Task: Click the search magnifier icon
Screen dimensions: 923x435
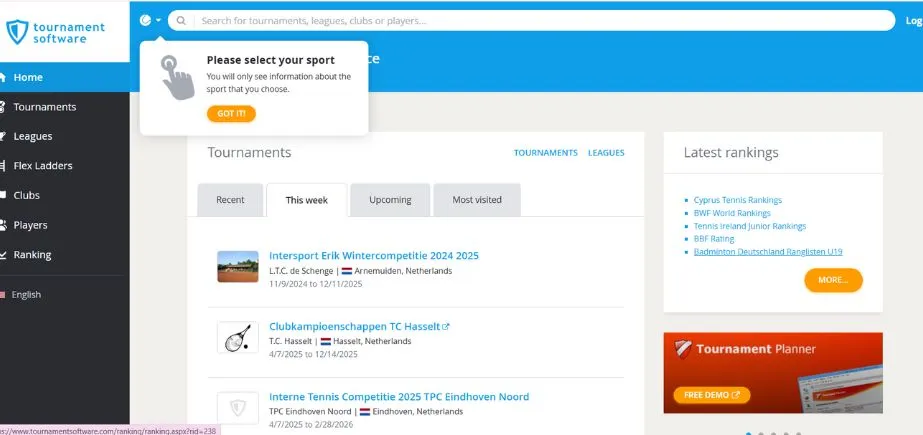Action: [x=181, y=21]
